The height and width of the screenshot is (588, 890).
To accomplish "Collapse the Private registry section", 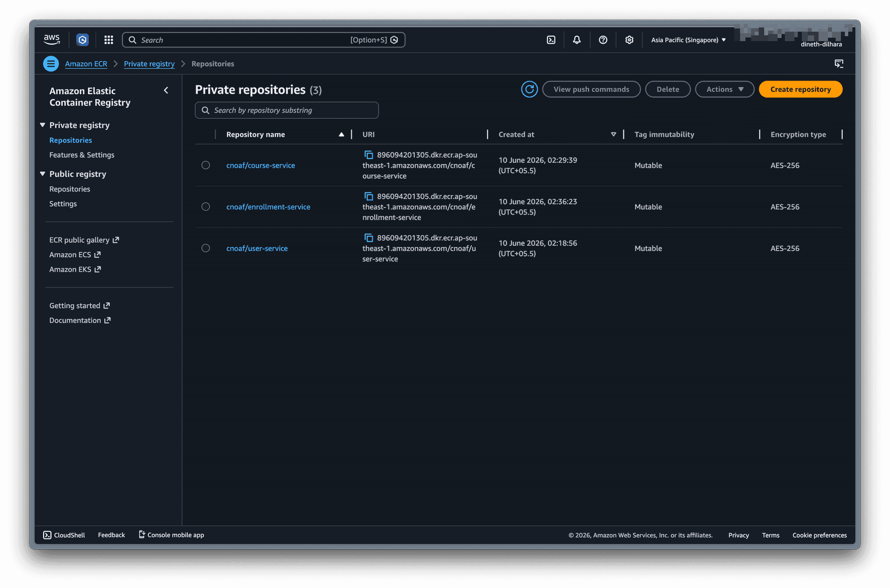I will (x=43, y=125).
